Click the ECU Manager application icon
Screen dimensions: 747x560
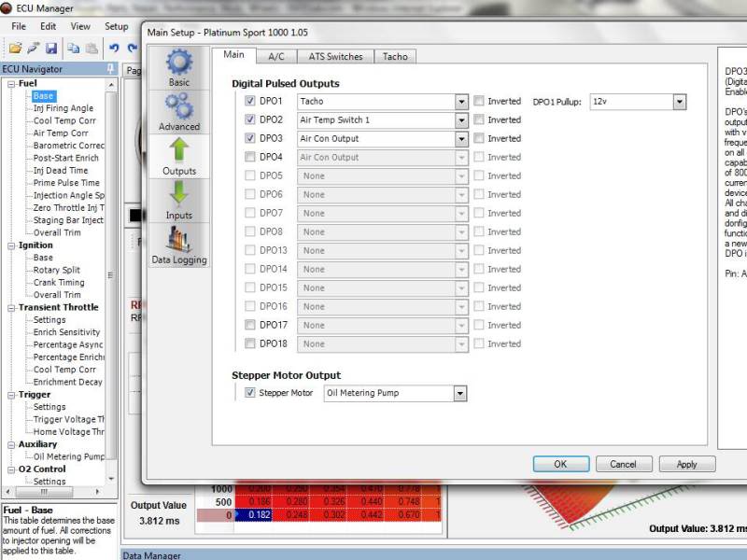click(x=7, y=8)
